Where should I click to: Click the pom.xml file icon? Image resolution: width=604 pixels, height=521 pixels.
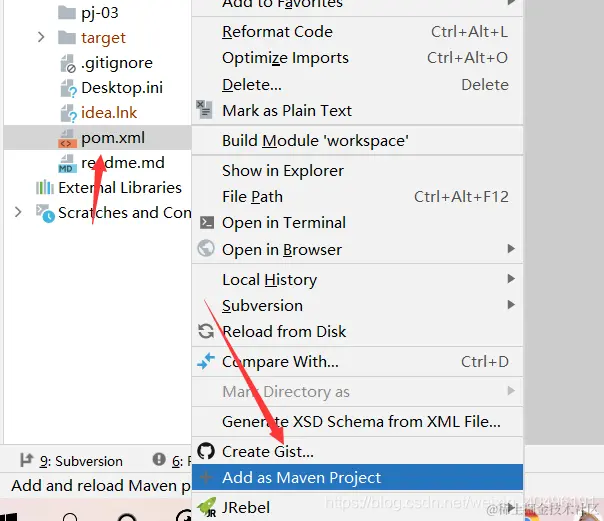[x=67, y=139]
